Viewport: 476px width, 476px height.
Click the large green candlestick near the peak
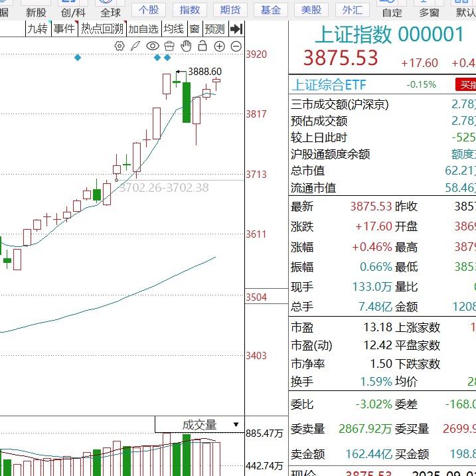(187, 102)
